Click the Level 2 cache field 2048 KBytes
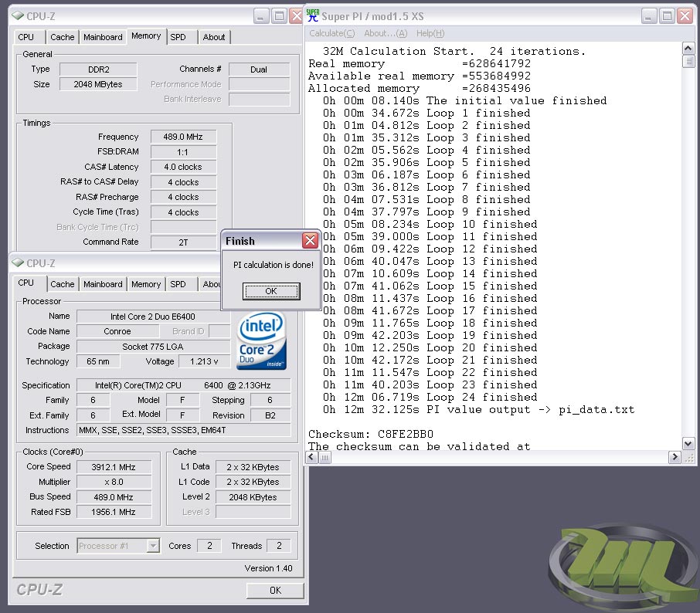Screen dimensions: 700x613 253,497
